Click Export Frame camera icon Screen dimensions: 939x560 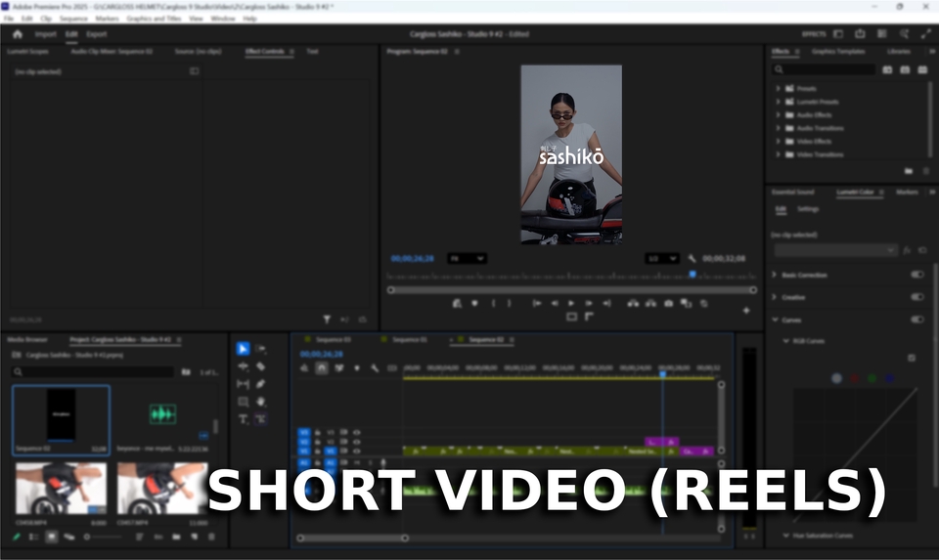[x=668, y=304]
